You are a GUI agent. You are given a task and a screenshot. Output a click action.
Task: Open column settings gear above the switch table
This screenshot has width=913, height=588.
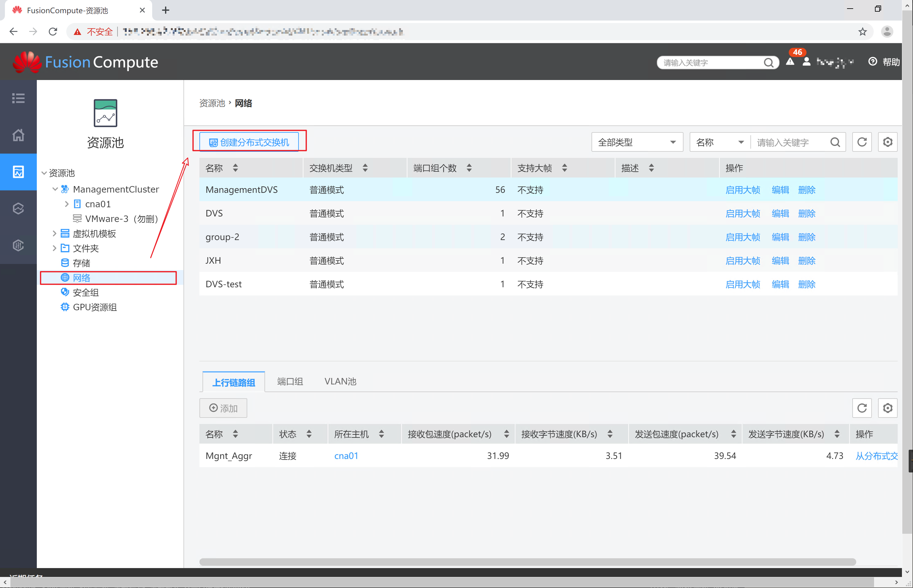[888, 142]
